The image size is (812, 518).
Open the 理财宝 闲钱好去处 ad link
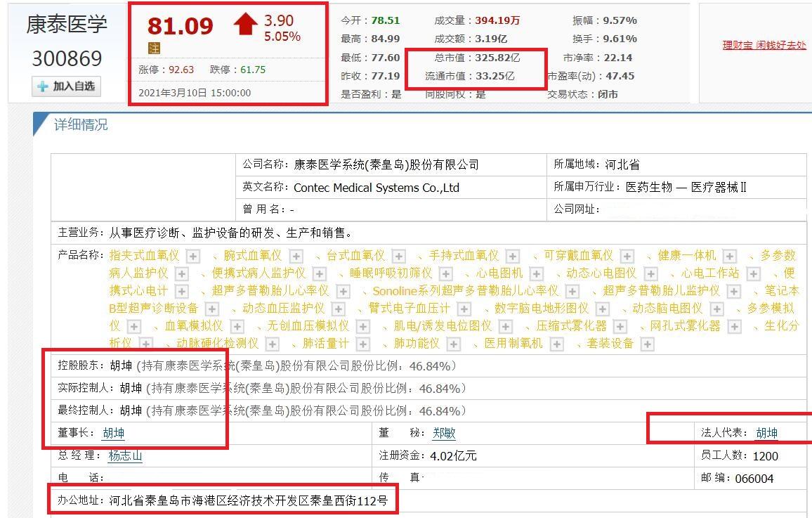[764, 45]
